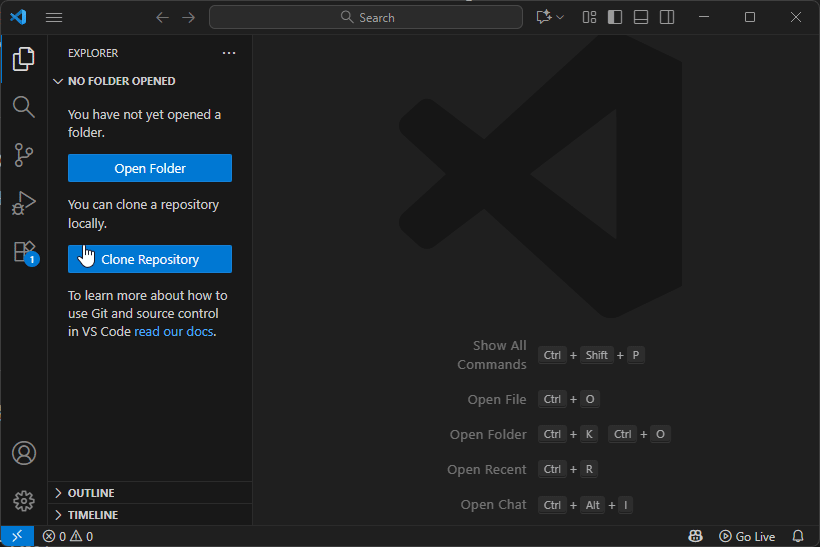
Task: Open the Run and Debug view
Action: point(24,203)
